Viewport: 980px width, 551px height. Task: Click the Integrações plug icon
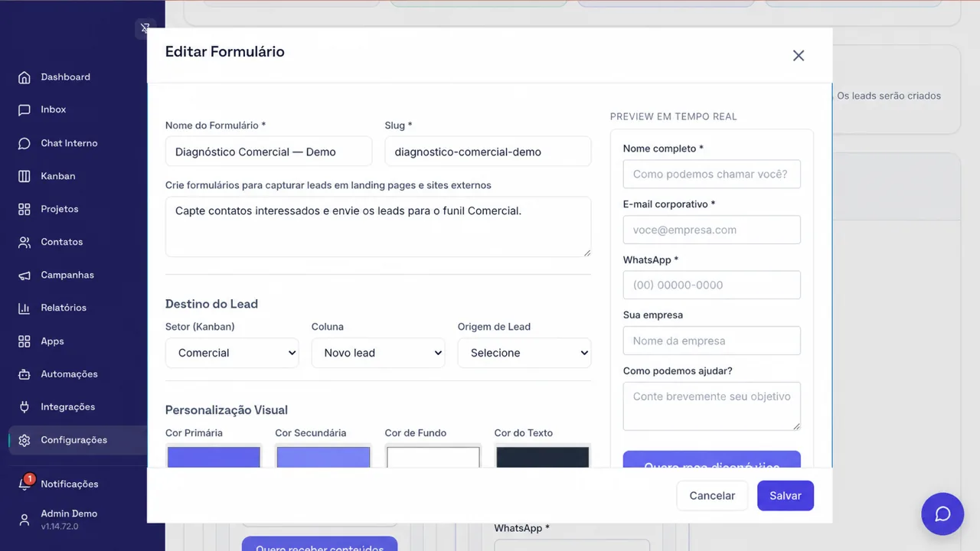[24, 407]
